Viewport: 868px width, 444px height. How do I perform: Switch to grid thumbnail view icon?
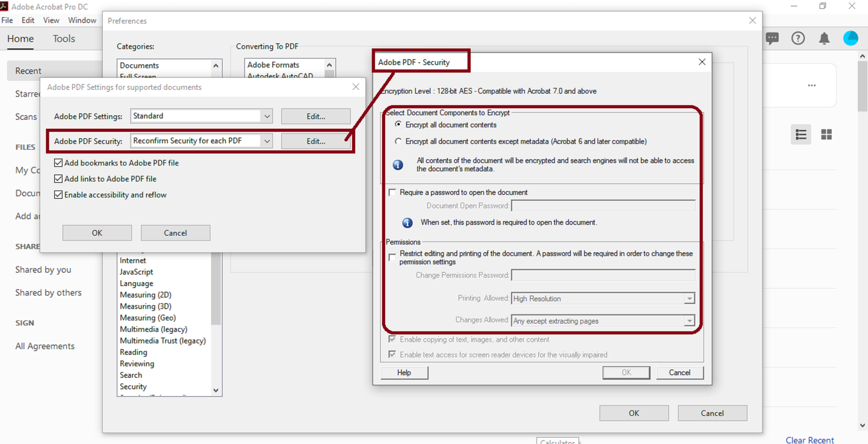(x=826, y=135)
